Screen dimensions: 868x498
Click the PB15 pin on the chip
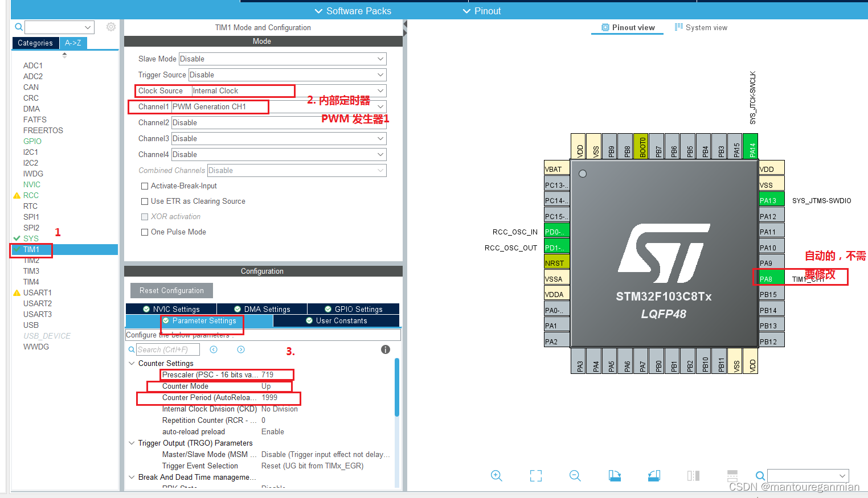[x=771, y=294]
